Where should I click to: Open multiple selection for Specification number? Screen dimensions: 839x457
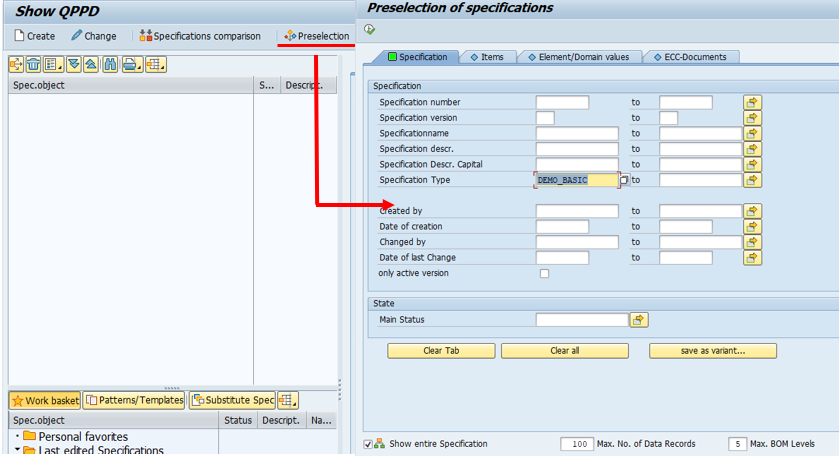(752, 102)
